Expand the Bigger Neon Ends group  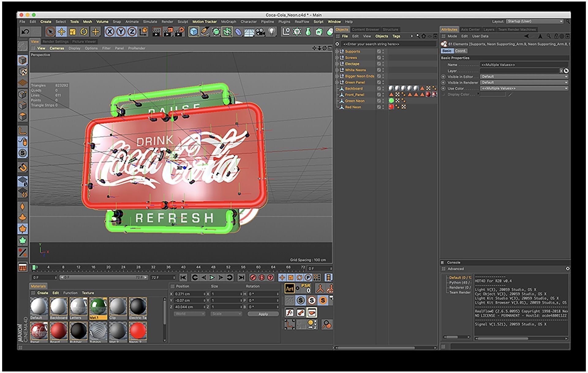337,76
